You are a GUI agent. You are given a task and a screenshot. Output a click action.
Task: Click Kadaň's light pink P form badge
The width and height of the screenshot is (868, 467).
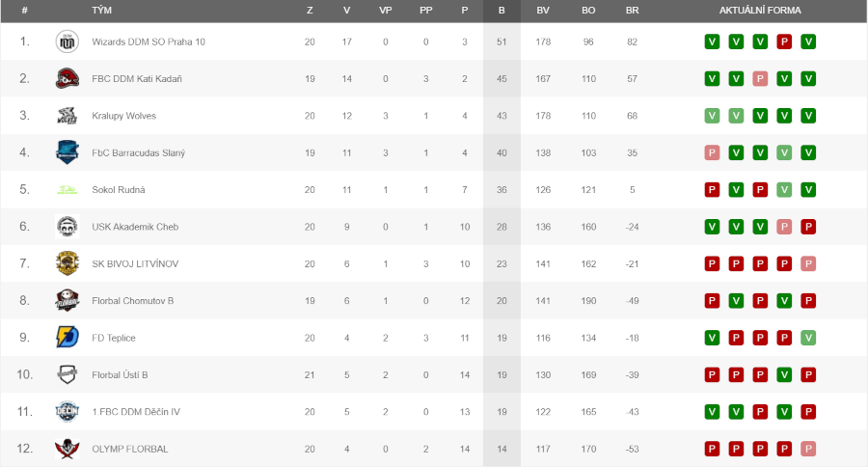(760, 79)
